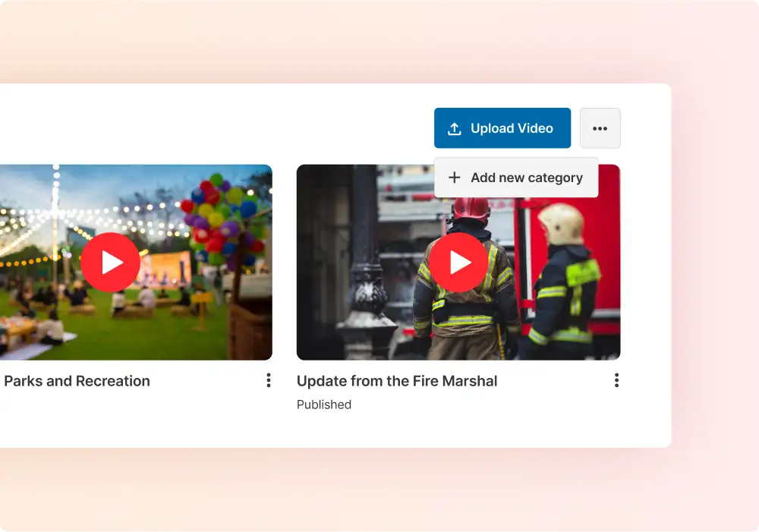Click the Upload Video text label
The image size is (759, 532).
[512, 128]
